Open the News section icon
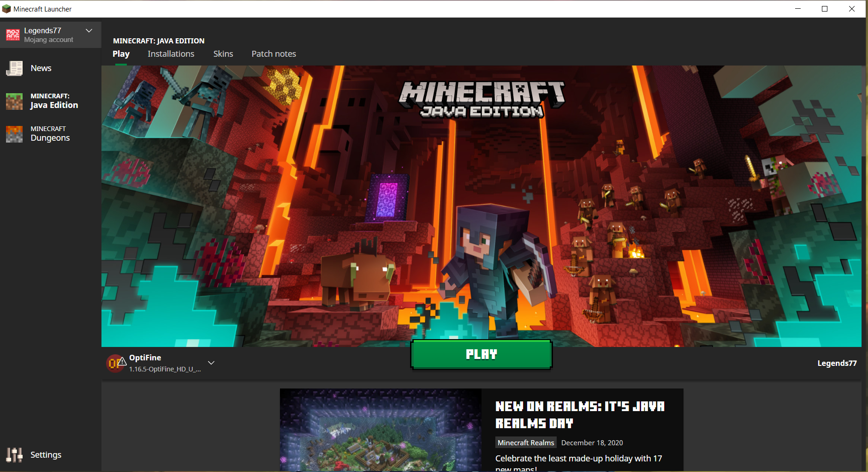 (14, 68)
